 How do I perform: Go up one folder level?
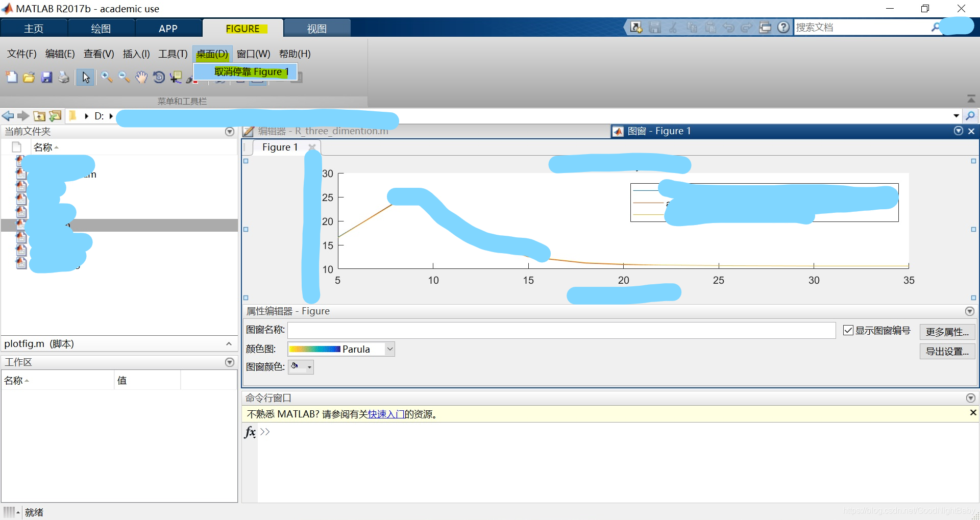[39, 116]
